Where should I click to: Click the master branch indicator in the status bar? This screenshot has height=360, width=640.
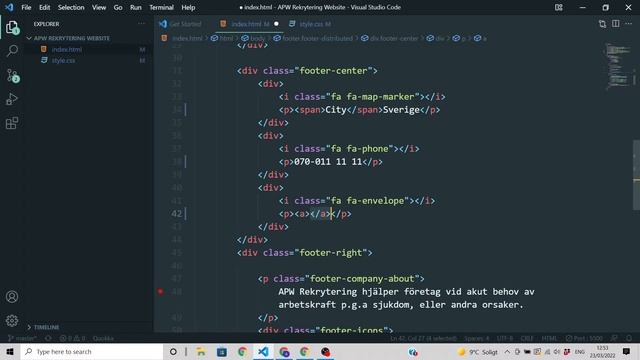point(22,338)
